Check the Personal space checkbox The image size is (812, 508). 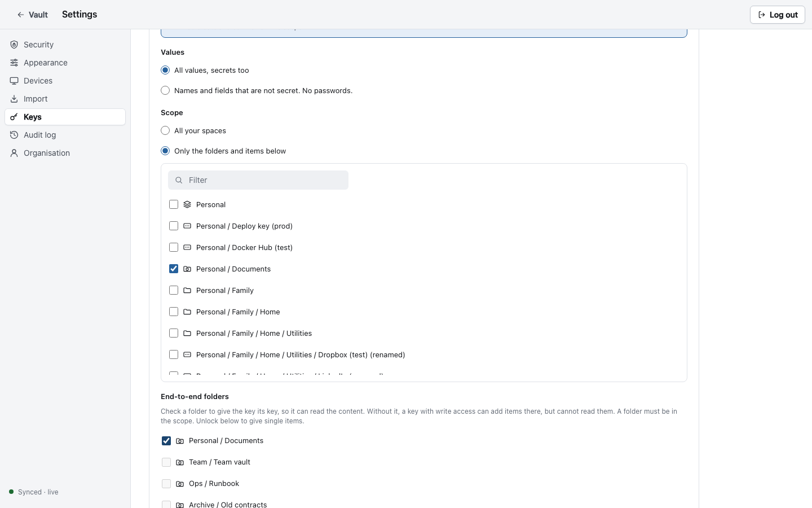(174, 204)
